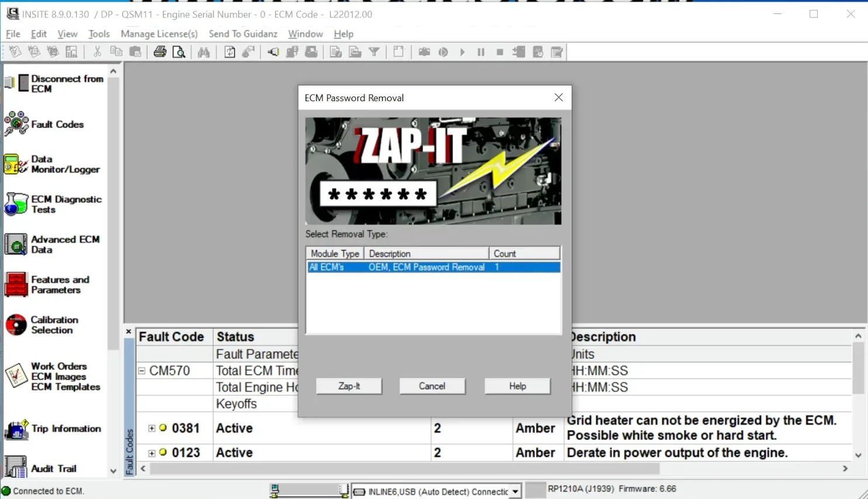Click the Find binoculars toolbar icon
Screen dimensions: 868x499
[x=203, y=52]
